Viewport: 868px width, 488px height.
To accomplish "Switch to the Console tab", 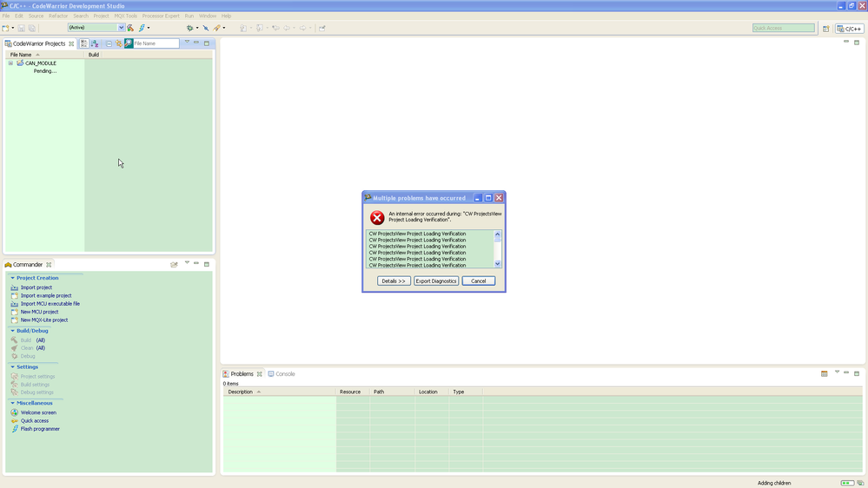I will [x=282, y=374].
